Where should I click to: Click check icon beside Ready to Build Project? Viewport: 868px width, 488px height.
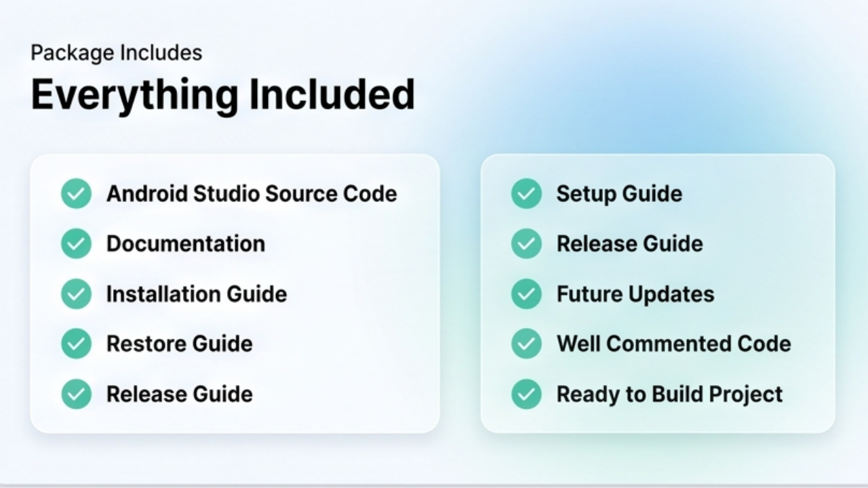tap(526, 394)
